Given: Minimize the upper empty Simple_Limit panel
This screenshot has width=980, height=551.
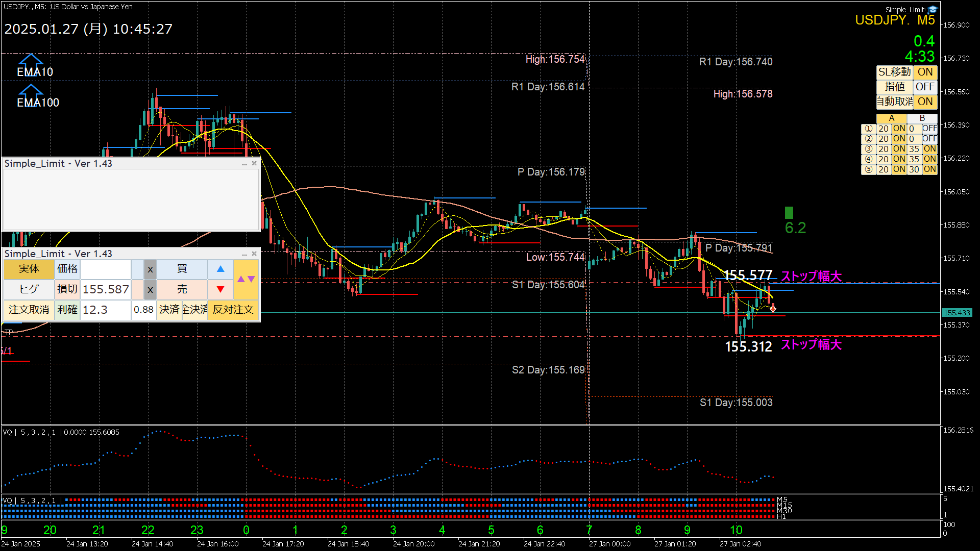Looking at the screenshot, I should point(244,164).
